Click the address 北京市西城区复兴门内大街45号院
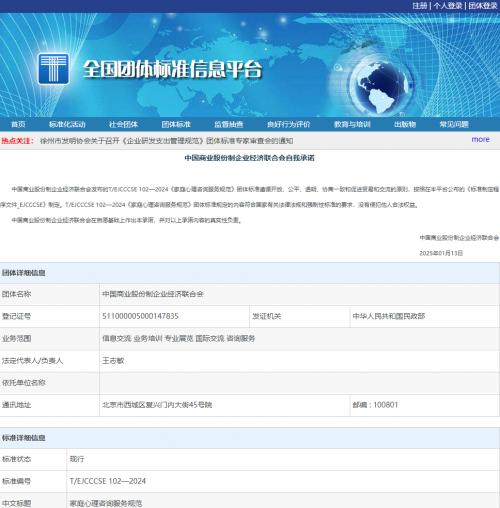The width and height of the screenshot is (500, 508). click(157, 405)
